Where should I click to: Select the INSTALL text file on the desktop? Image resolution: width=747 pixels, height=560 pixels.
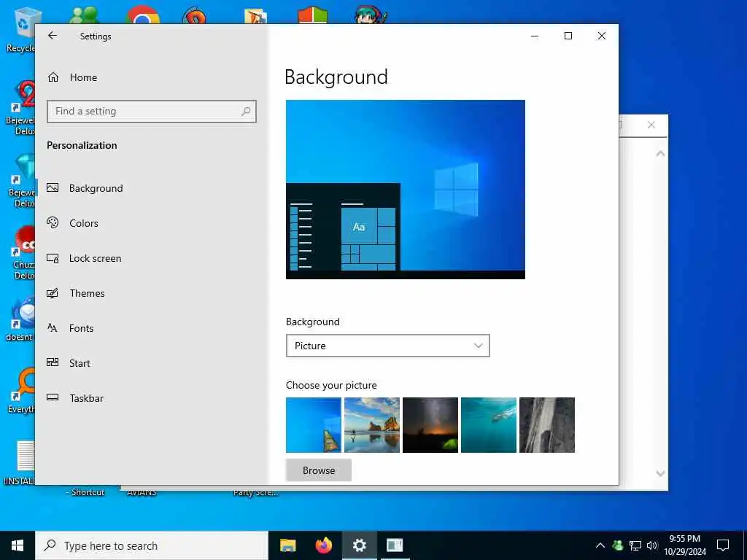19,463
